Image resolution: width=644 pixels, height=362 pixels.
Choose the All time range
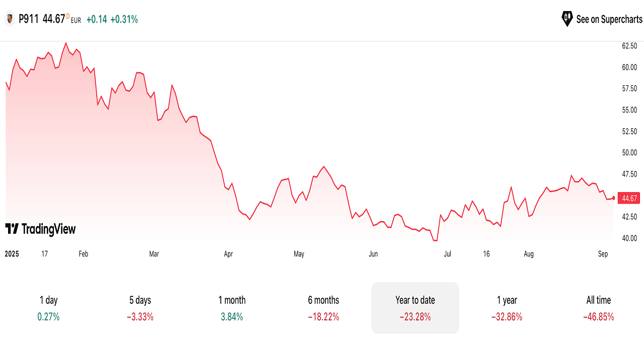coord(598,308)
